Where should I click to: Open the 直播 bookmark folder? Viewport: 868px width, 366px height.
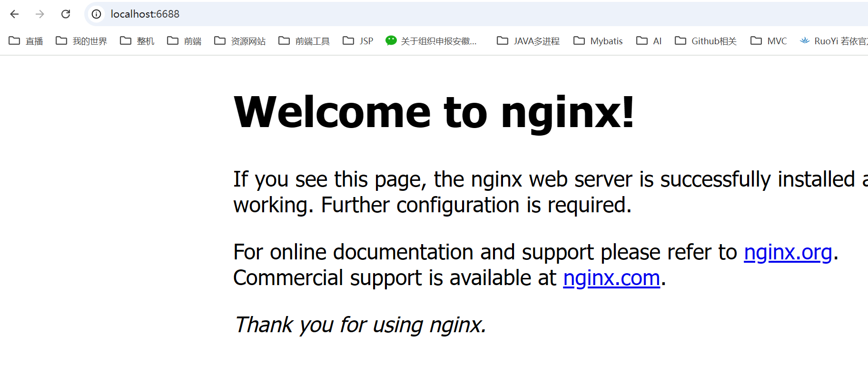point(26,41)
